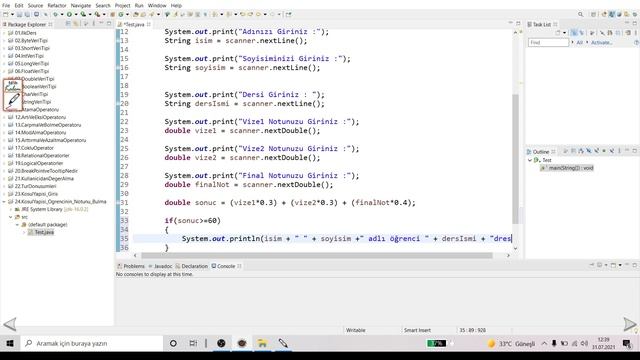Open the Debug configurations dropdown arrow

tap(62, 14)
